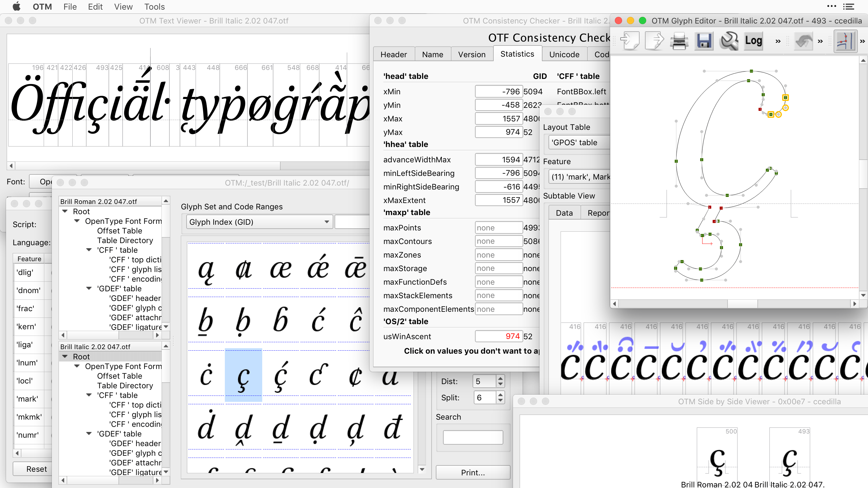
Task: Toggle the point snapping tool icon
Action: [x=845, y=41]
